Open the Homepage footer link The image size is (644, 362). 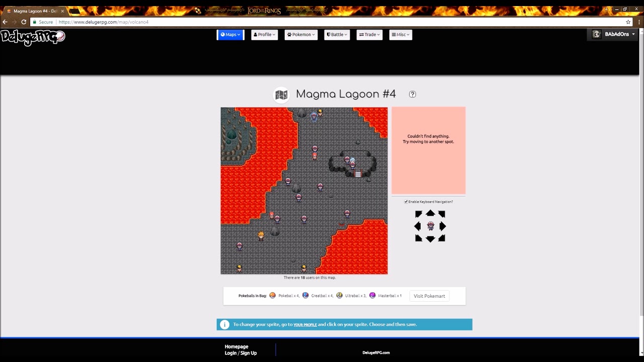click(236, 346)
